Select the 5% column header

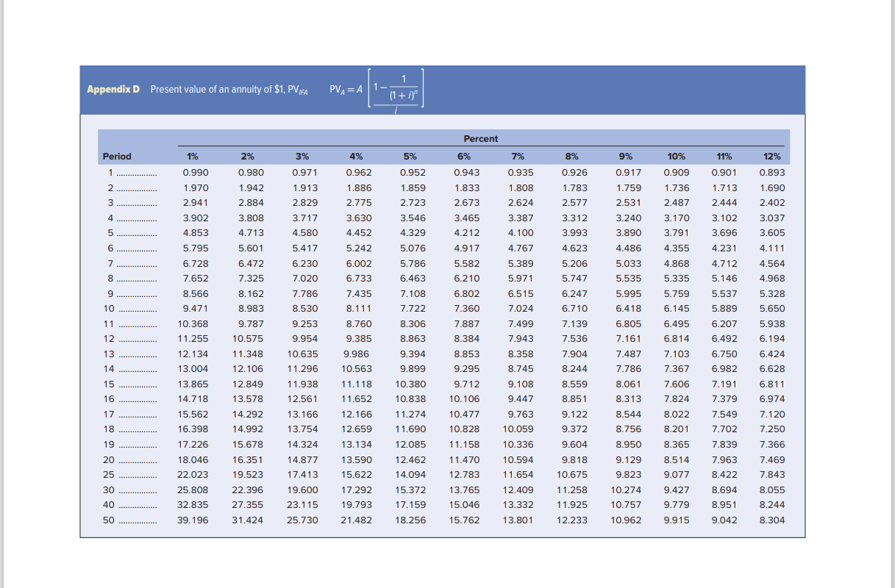click(x=410, y=157)
